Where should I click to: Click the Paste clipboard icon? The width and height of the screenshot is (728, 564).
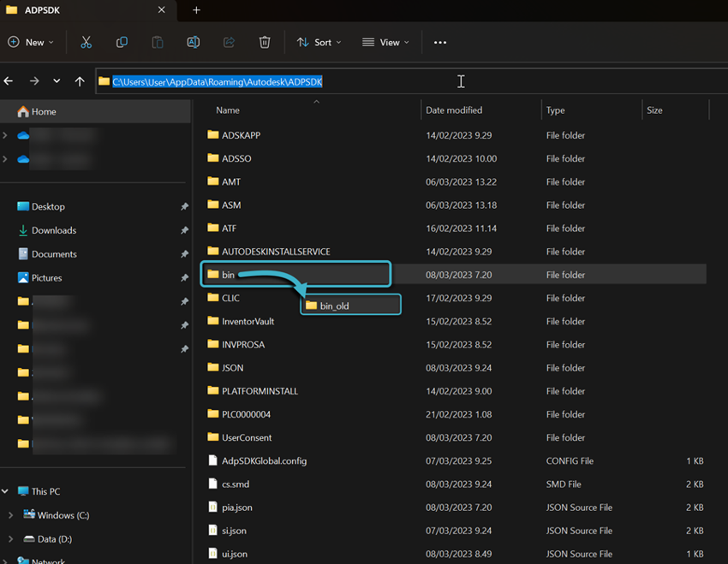[x=158, y=42]
